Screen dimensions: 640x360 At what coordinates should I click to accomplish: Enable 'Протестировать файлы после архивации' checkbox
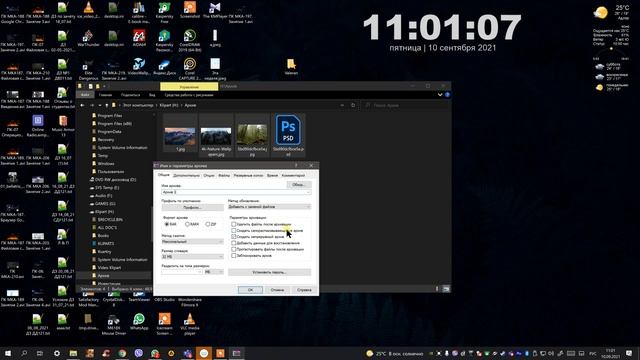click(233, 249)
